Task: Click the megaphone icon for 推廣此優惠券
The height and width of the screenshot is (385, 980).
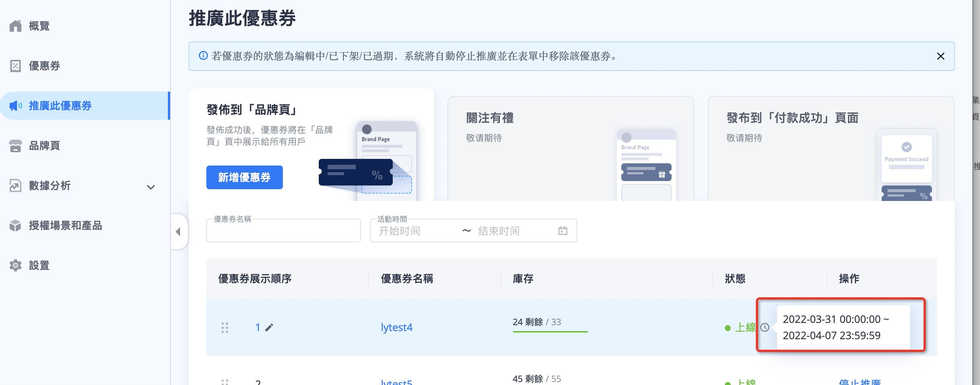Action: (x=16, y=106)
